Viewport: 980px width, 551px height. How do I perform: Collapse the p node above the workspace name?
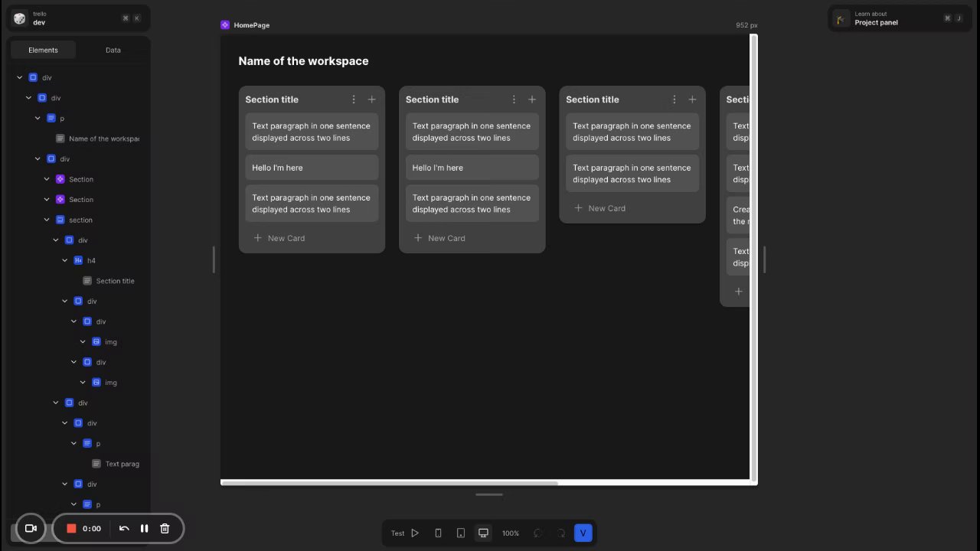point(38,118)
